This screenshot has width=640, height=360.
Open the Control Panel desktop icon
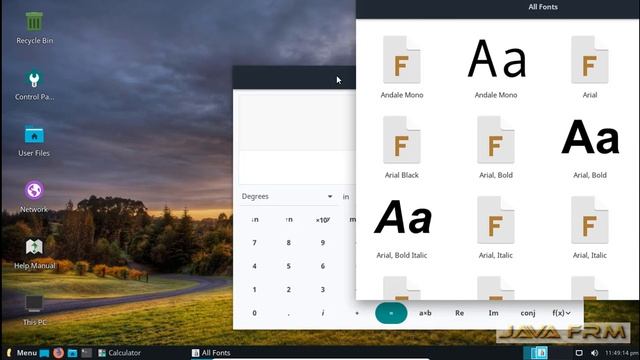[34, 85]
